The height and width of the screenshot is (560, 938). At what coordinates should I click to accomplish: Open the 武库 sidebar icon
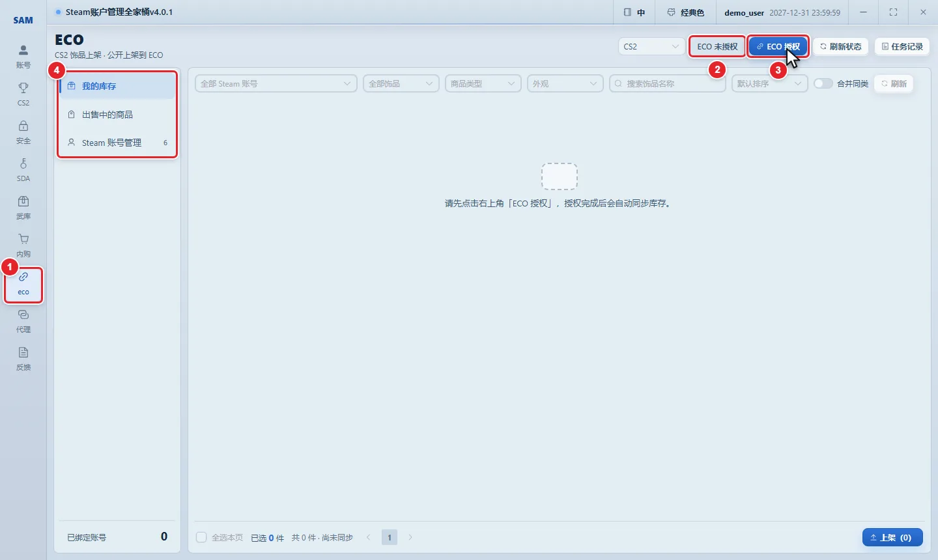[x=23, y=208]
